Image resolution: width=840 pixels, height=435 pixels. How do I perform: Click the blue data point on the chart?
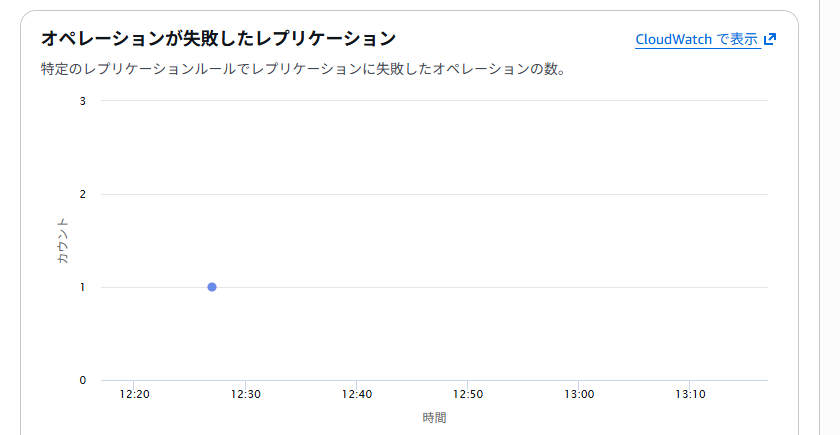tap(212, 287)
